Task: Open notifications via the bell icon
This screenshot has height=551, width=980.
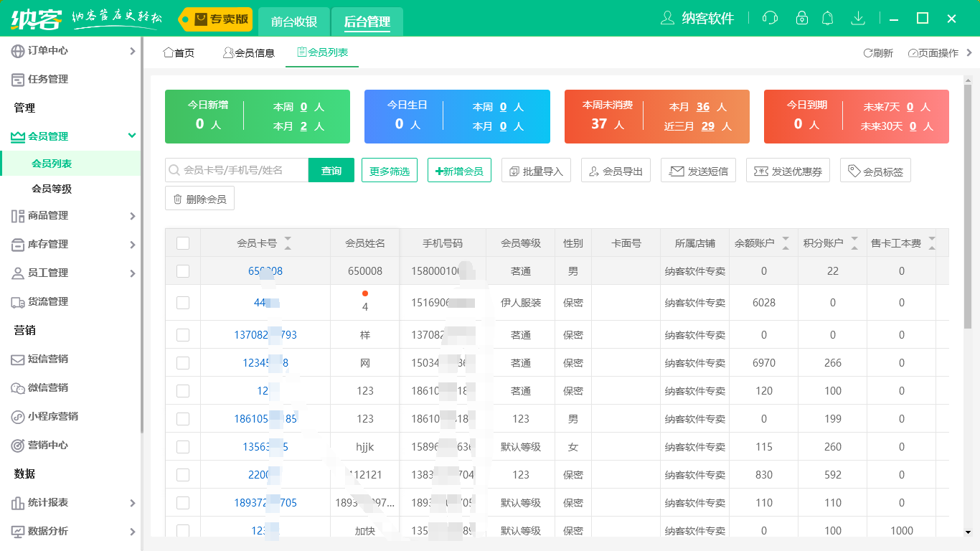Action: coord(827,18)
